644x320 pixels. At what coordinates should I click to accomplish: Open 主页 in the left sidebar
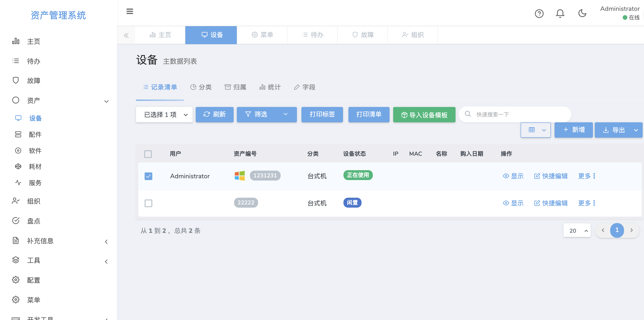(x=33, y=41)
